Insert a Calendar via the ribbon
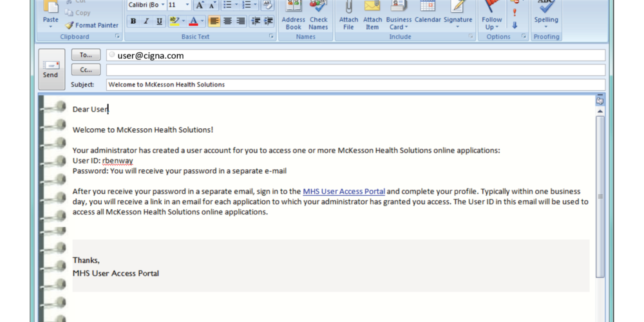644x322 pixels. [428, 13]
